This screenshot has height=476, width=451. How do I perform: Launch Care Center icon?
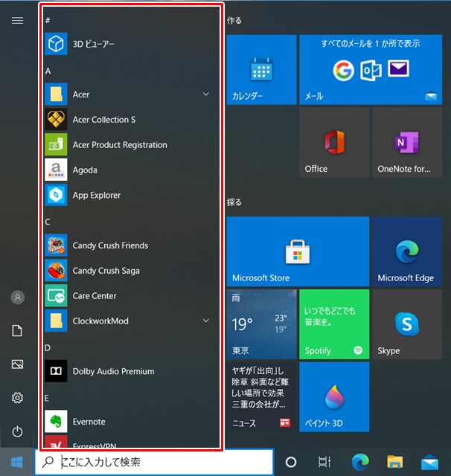click(56, 296)
